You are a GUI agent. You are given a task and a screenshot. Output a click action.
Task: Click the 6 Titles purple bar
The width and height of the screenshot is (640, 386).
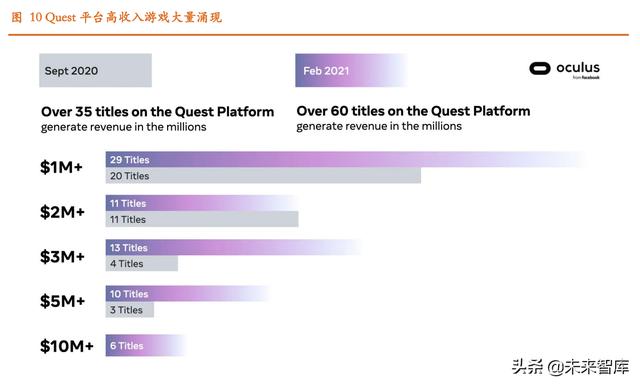click(146, 346)
